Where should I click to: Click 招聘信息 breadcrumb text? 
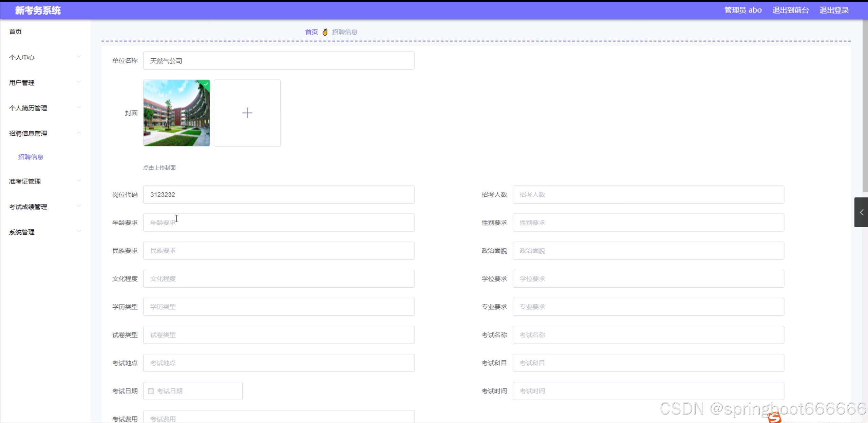tap(345, 32)
